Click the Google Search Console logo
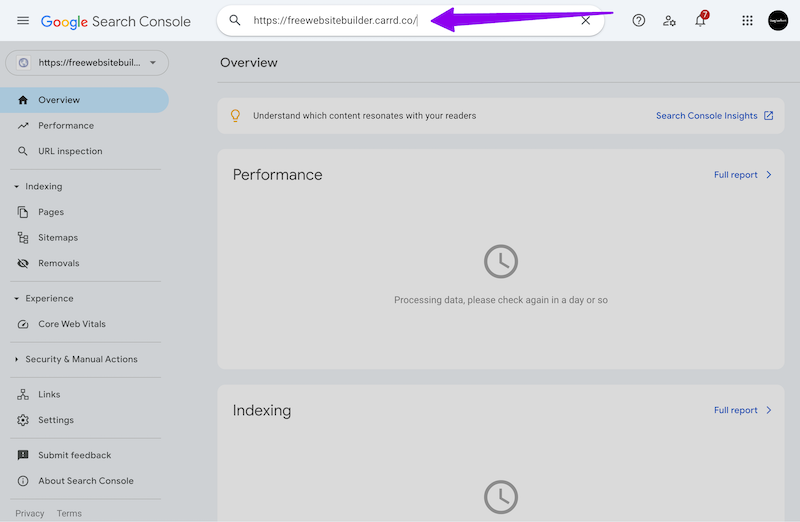The width and height of the screenshot is (800, 522). click(116, 21)
